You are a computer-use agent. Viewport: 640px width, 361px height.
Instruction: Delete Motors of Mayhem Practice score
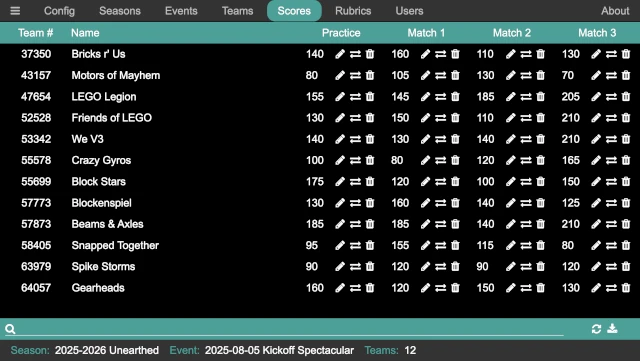(370, 75)
